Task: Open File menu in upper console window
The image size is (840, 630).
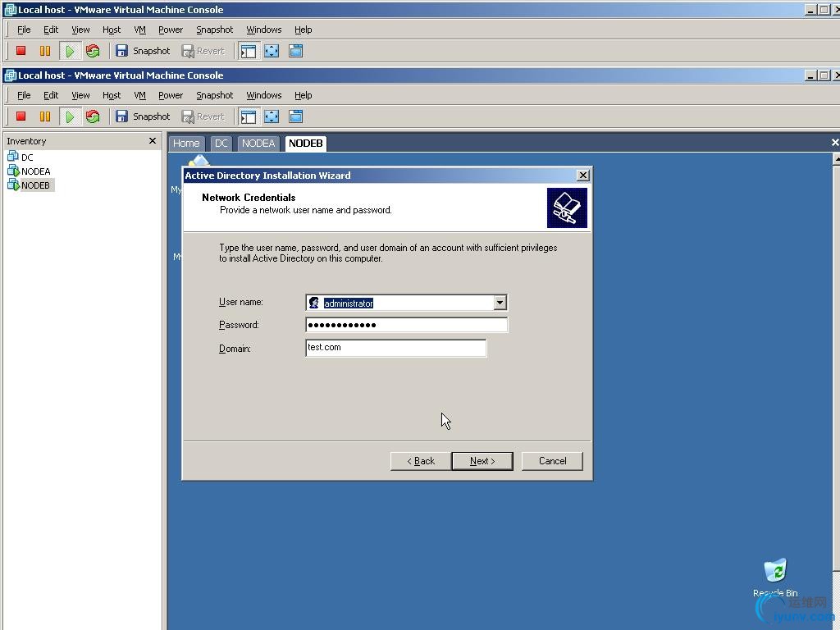Action: click(x=24, y=30)
